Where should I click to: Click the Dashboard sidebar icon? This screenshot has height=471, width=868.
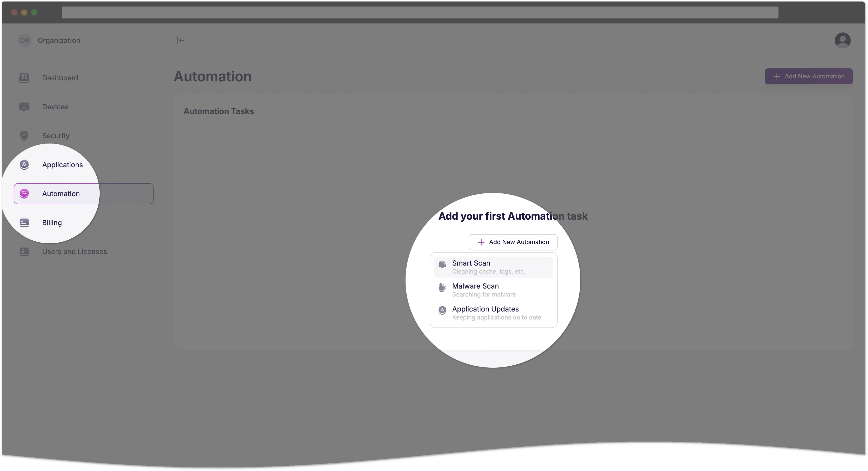[24, 78]
